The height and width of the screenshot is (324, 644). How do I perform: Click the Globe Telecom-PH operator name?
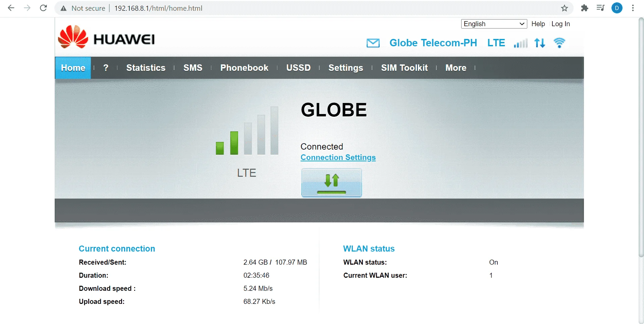pos(433,43)
